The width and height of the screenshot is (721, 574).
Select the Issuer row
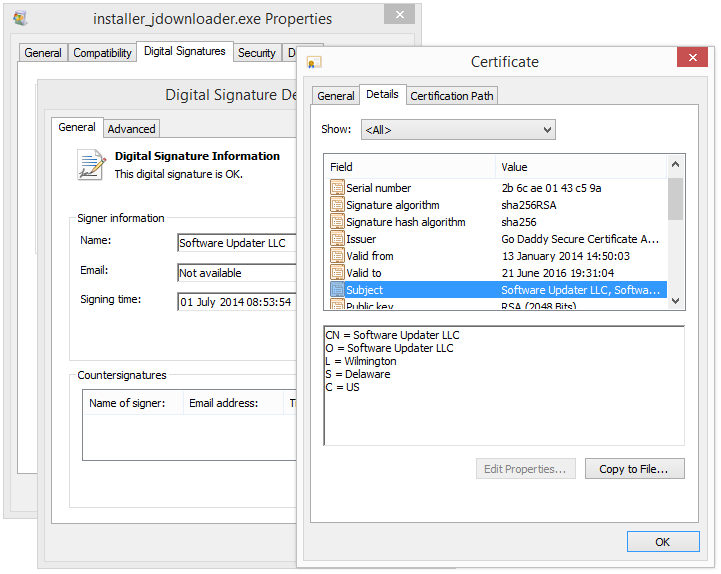click(x=496, y=239)
